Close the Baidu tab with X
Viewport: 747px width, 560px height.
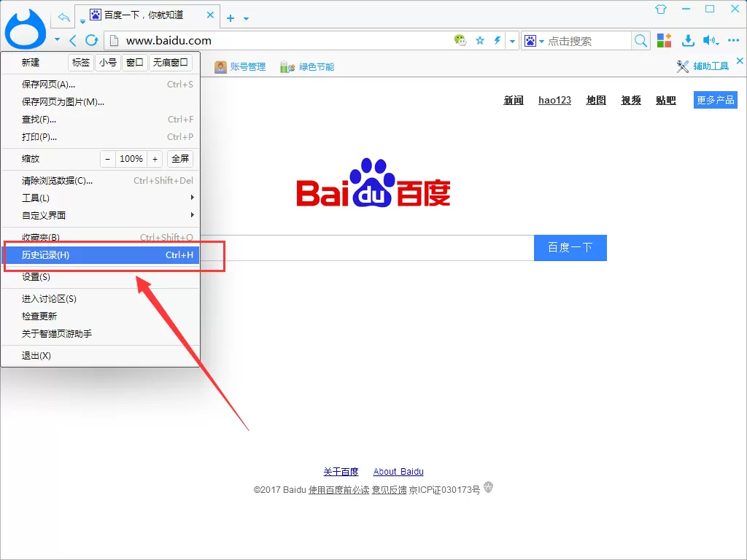pyautogui.click(x=210, y=15)
